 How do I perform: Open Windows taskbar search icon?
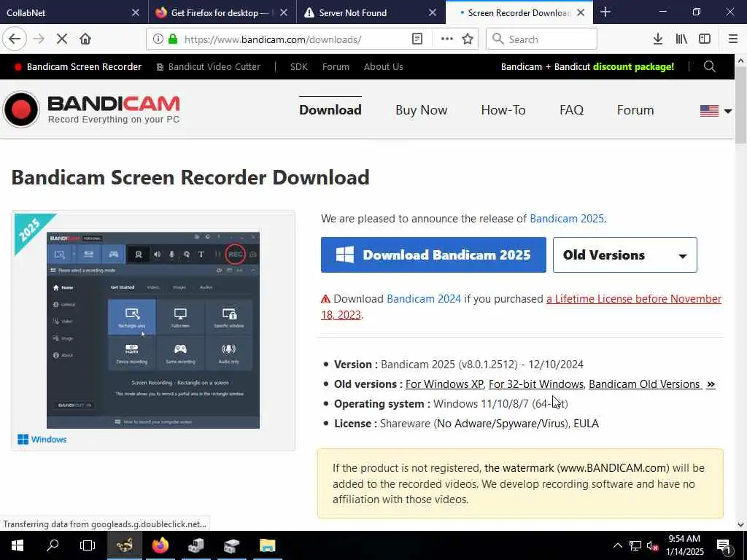tap(53, 545)
